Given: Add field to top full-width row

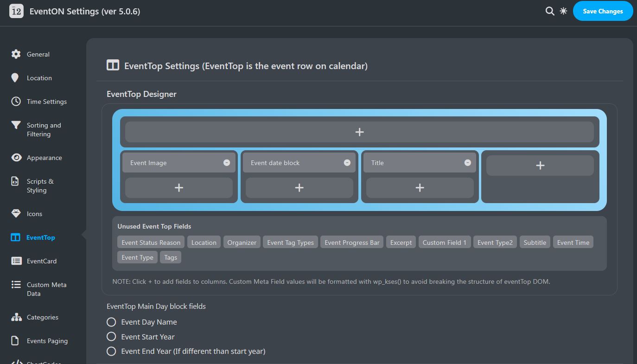Looking at the screenshot, I should coord(359,132).
